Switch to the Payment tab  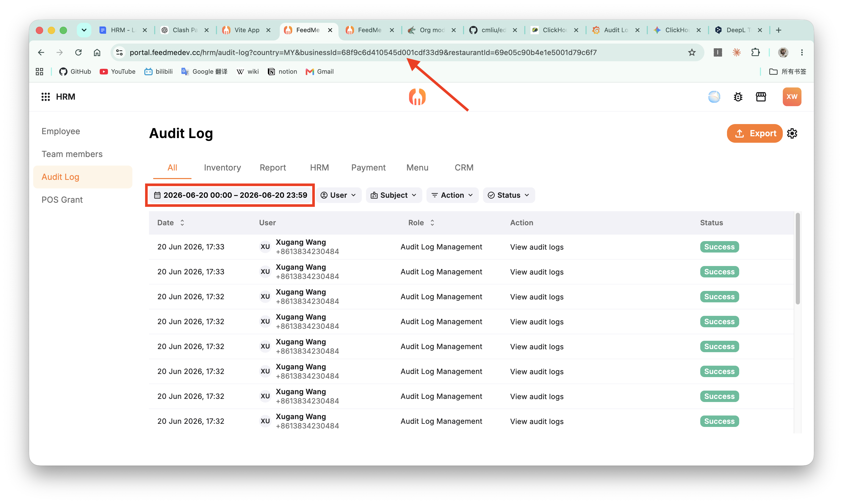click(368, 167)
